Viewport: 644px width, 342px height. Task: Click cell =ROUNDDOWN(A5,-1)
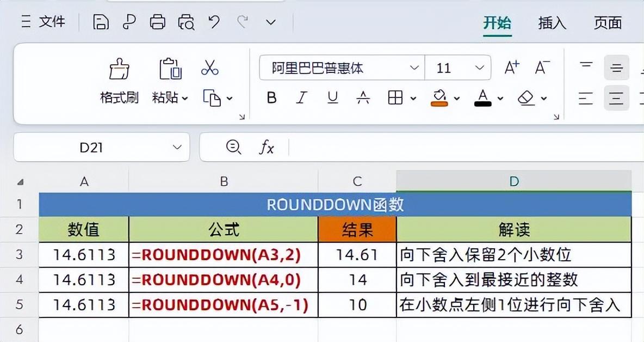[x=224, y=305]
